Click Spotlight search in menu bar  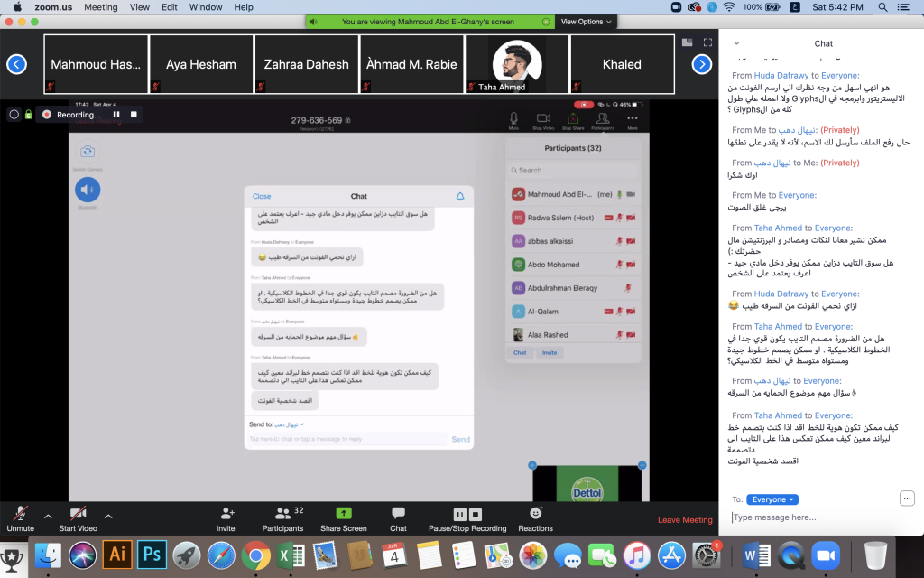click(x=882, y=7)
